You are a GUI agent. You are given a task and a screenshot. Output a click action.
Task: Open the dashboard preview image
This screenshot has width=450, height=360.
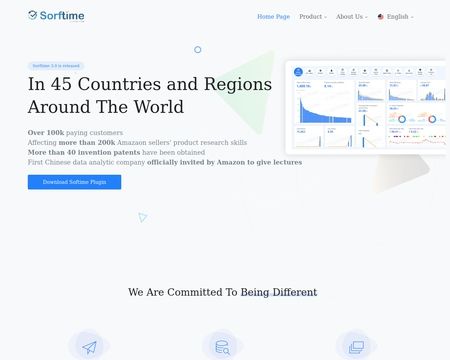coord(366,107)
